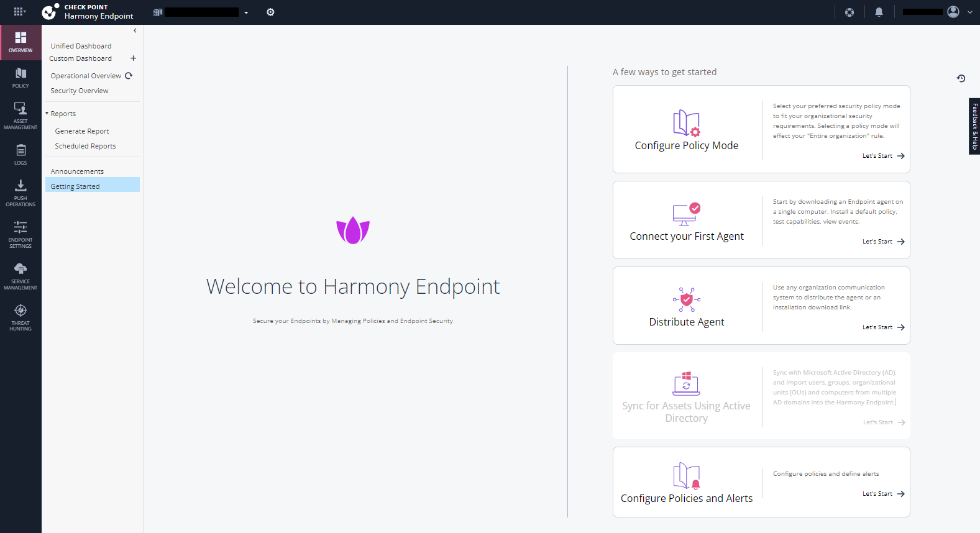This screenshot has width=980, height=533.
Task: Click 'A few ways to get started' heading
Action: [x=664, y=72]
